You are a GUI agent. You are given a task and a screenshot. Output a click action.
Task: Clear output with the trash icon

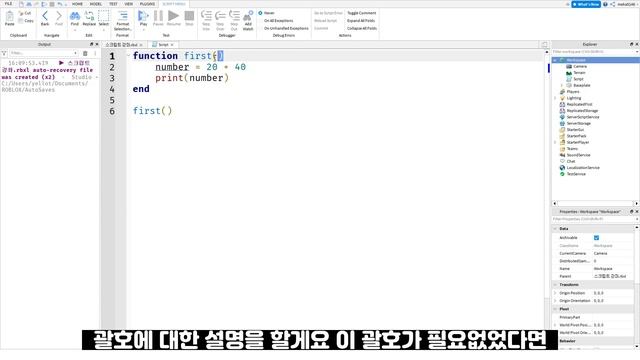pyautogui.click(x=85, y=53)
